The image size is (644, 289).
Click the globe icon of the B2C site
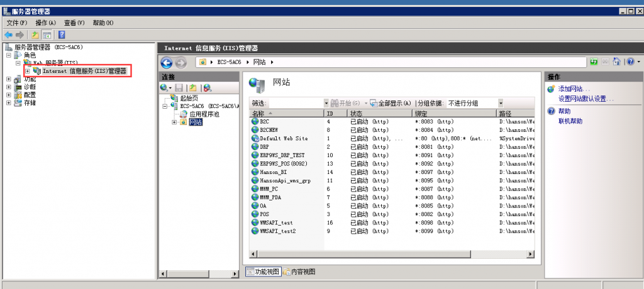point(255,121)
